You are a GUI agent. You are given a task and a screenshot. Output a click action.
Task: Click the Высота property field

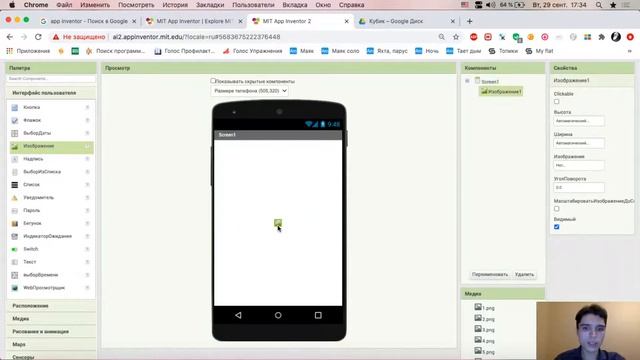coord(579,121)
